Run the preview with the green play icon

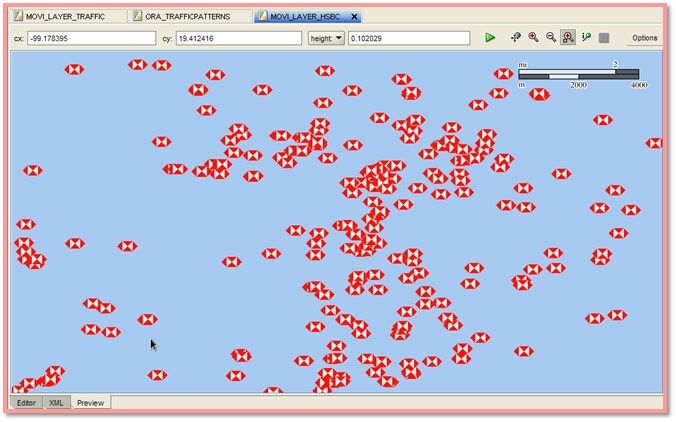[490, 38]
